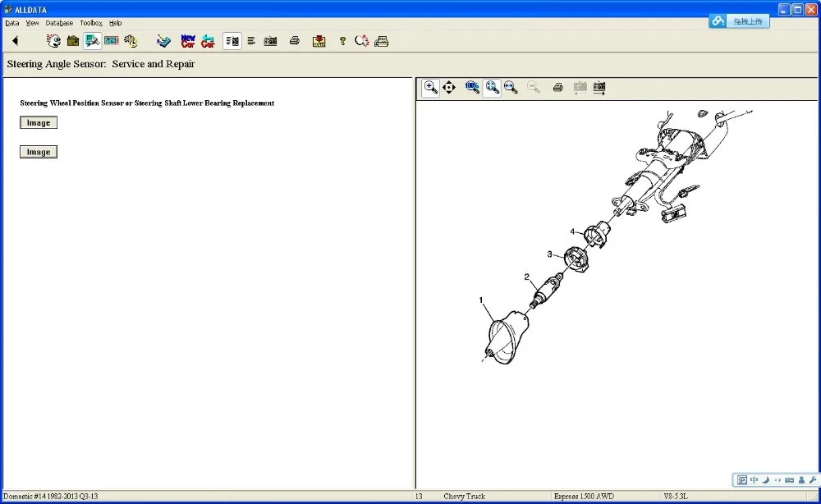The width and height of the screenshot is (821, 504).
Task: Print article using main toolbar printer
Action: pos(295,41)
